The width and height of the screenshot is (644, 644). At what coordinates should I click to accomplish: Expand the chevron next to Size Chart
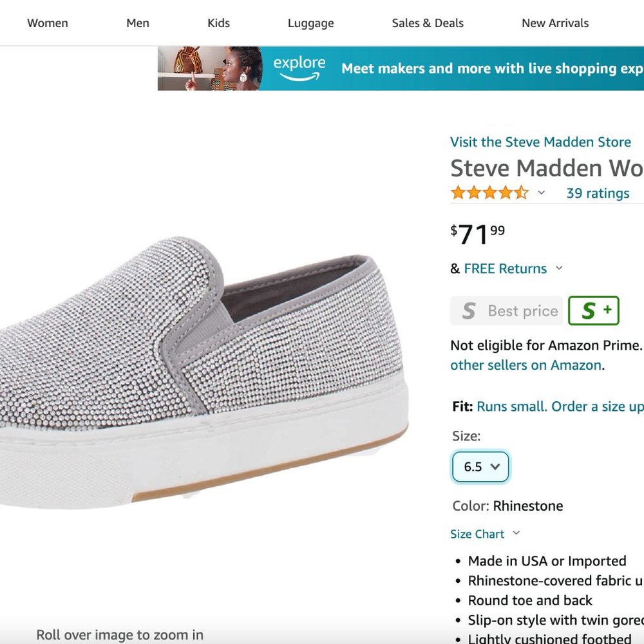[516, 533]
